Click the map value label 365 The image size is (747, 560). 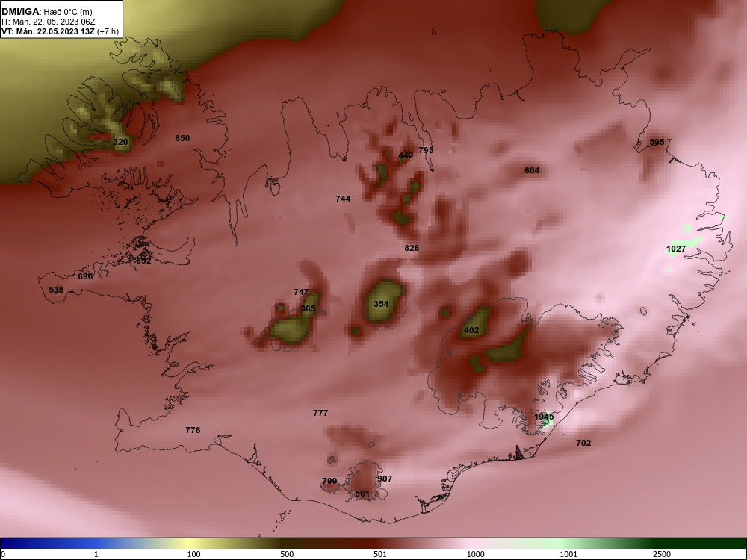click(309, 308)
